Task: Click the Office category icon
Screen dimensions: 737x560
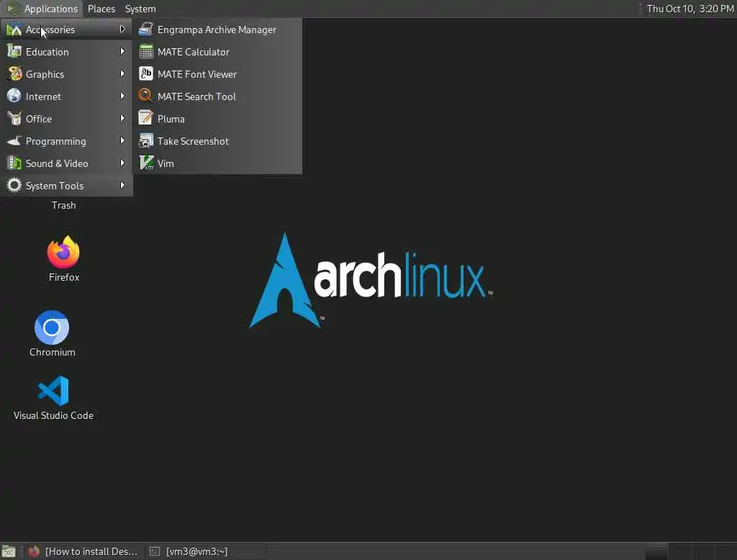Action: 14,119
